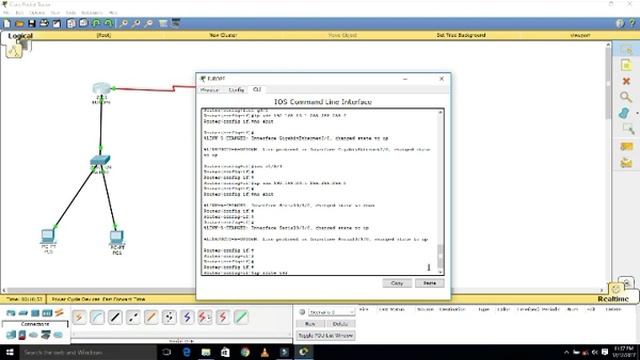Open the drawing palette toolbar icon
Image resolution: width=640 pixels, height=360 pixels.
click(163, 24)
